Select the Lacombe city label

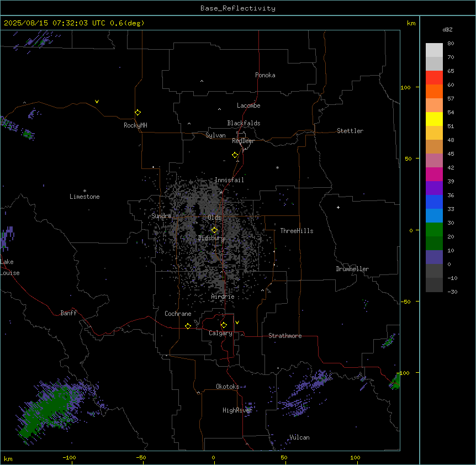248,105
